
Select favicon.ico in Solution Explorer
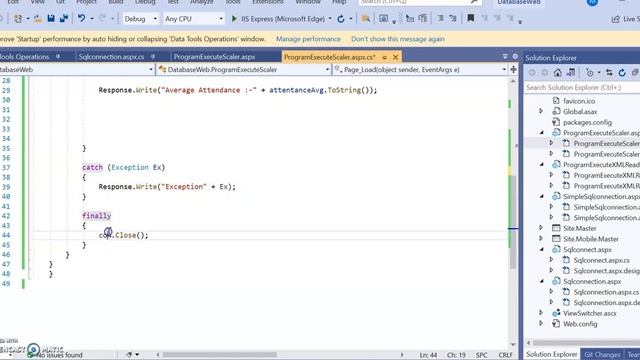(x=579, y=101)
